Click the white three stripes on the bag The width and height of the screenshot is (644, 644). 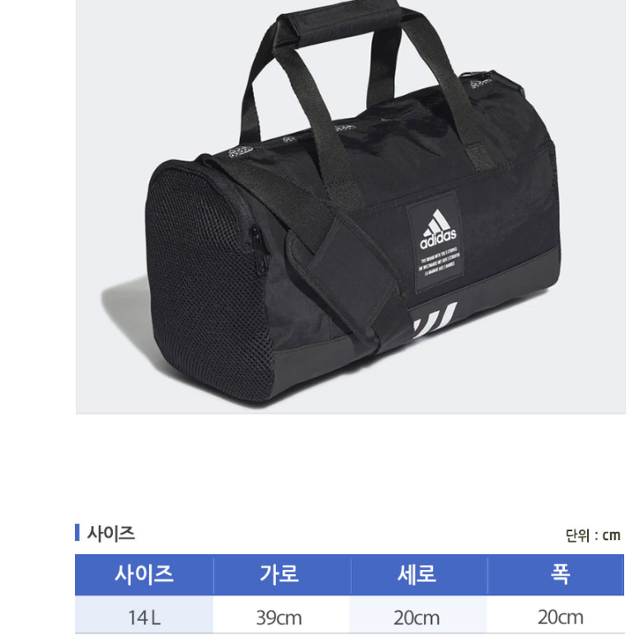pos(435,319)
